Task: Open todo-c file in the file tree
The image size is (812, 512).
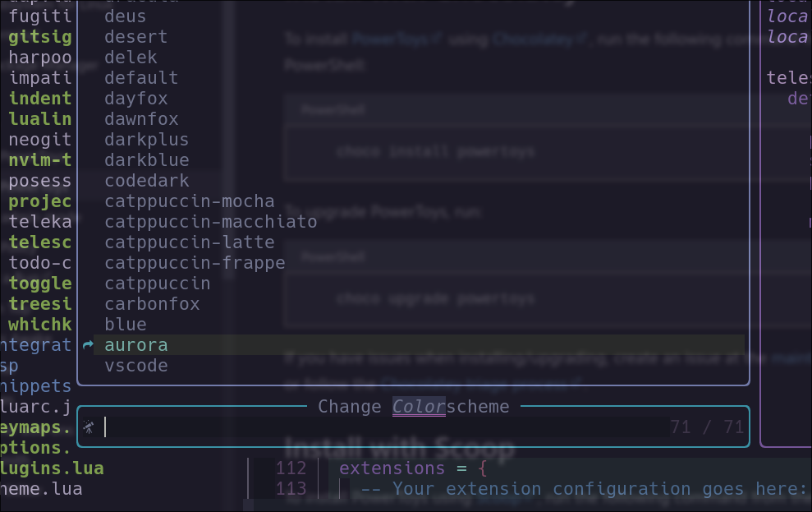Action: point(40,263)
